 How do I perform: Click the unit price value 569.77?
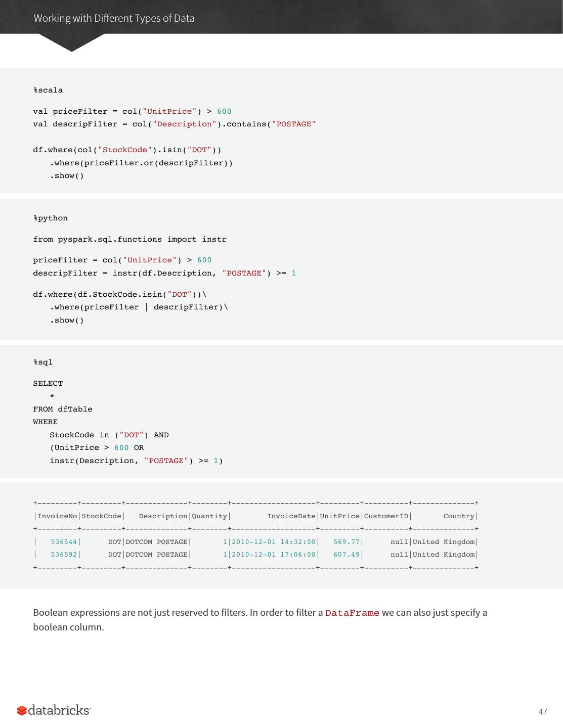(x=346, y=542)
